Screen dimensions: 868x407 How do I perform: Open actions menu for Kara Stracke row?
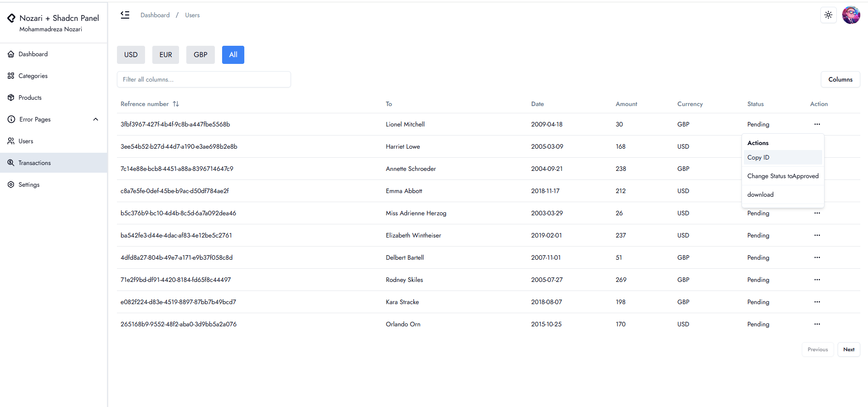(817, 302)
